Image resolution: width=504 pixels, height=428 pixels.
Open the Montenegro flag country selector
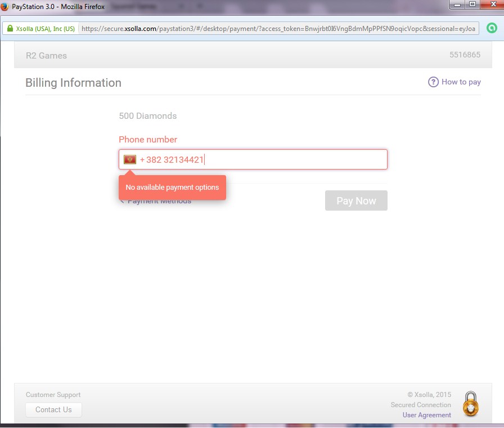coord(130,160)
